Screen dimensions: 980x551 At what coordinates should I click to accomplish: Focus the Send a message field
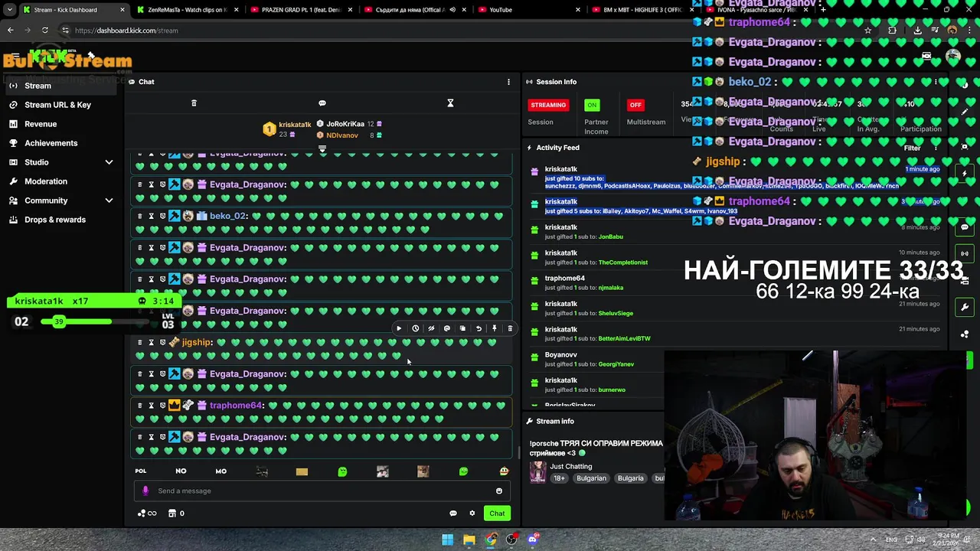click(x=322, y=491)
